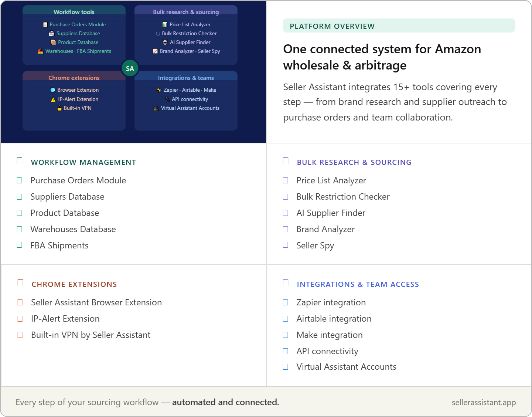
Task: Click the Built-in VPN padlock icon
Action: 59,108
